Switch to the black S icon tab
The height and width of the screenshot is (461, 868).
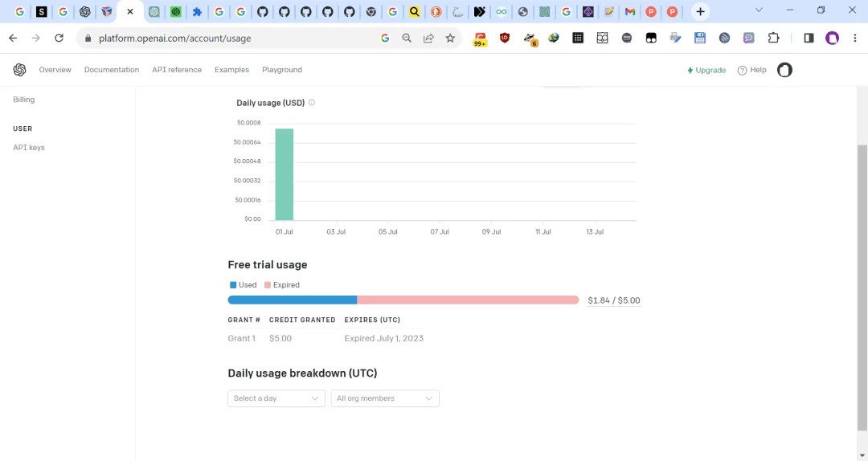tap(42, 11)
